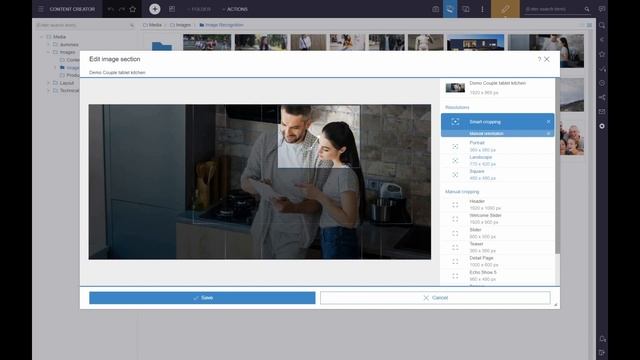This screenshot has width=640, height=360.
Task: Open the chat bubble icon at top right corner
Action: pyautogui.click(x=602, y=9)
